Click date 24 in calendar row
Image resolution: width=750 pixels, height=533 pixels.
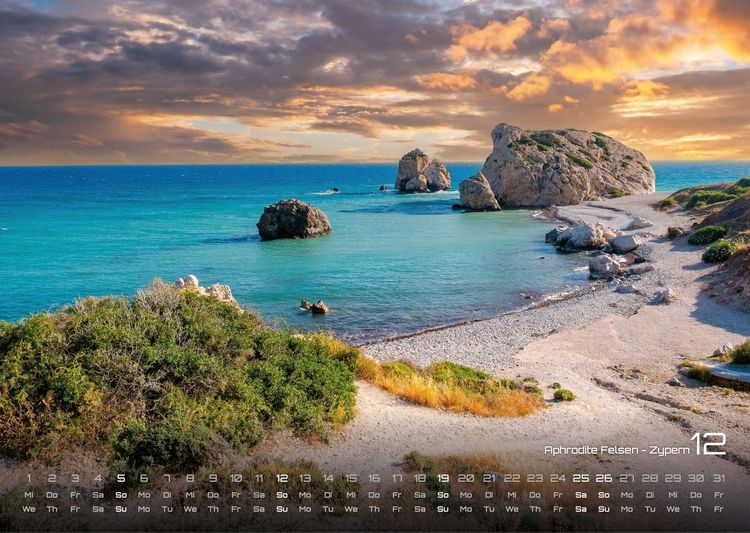[558, 478]
